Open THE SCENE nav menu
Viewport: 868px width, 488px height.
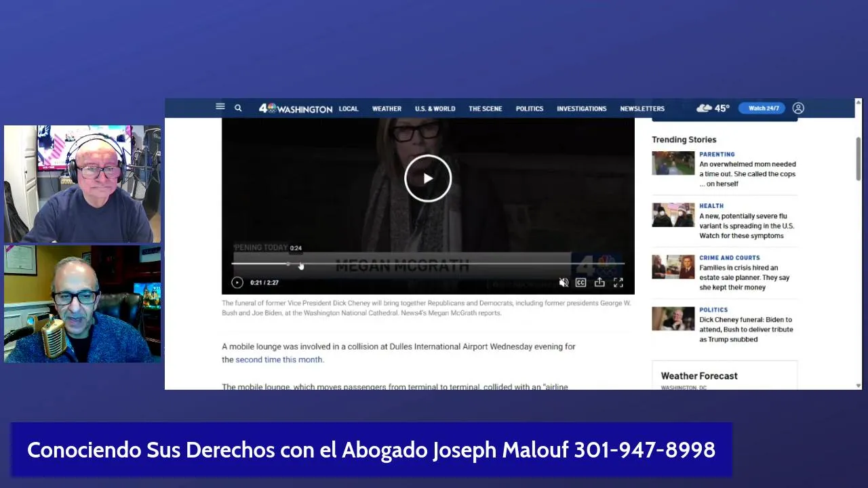486,108
